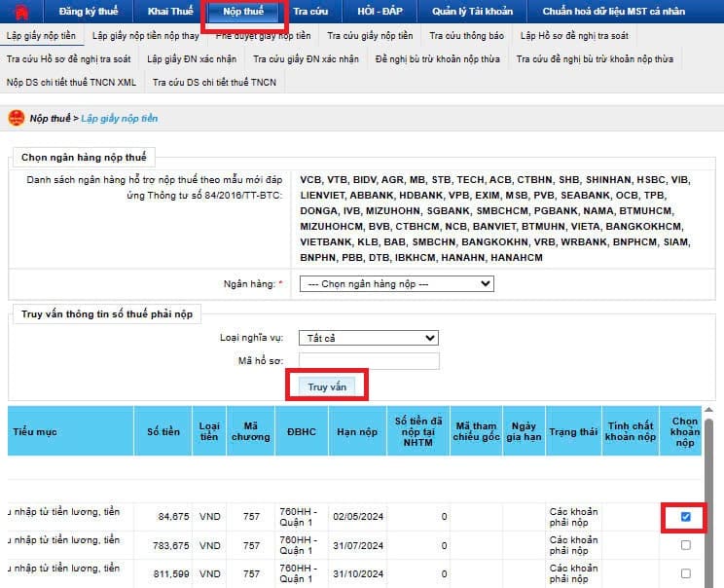Image resolution: width=724 pixels, height=588 pixels.
Task: Click the Số tiền column header
Action: (x=163, y=431)
